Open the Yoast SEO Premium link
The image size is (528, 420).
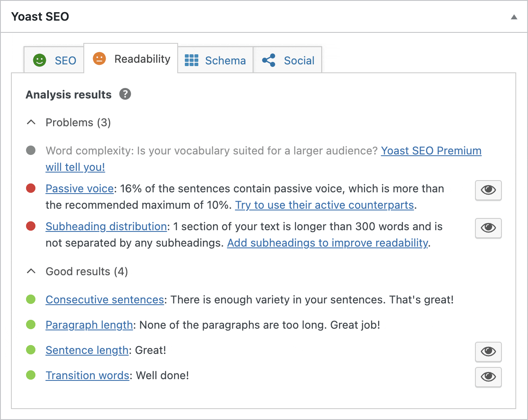[431, 151]
